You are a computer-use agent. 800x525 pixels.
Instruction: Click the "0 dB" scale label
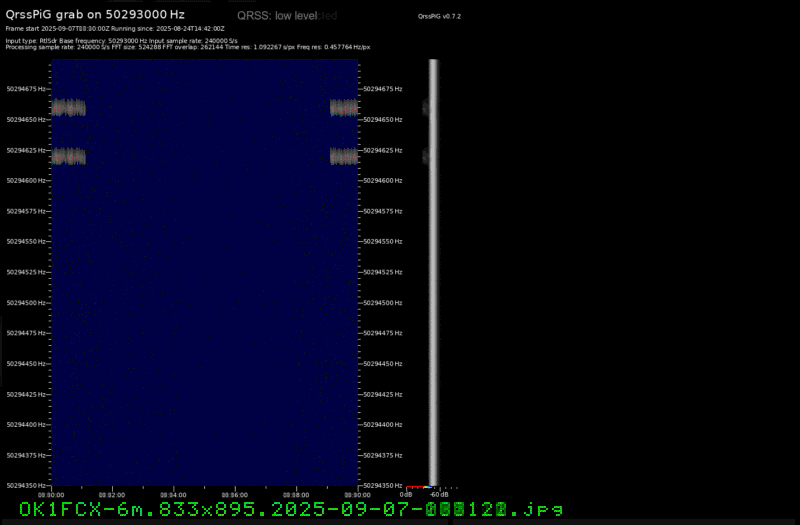[x=406, y=495]
